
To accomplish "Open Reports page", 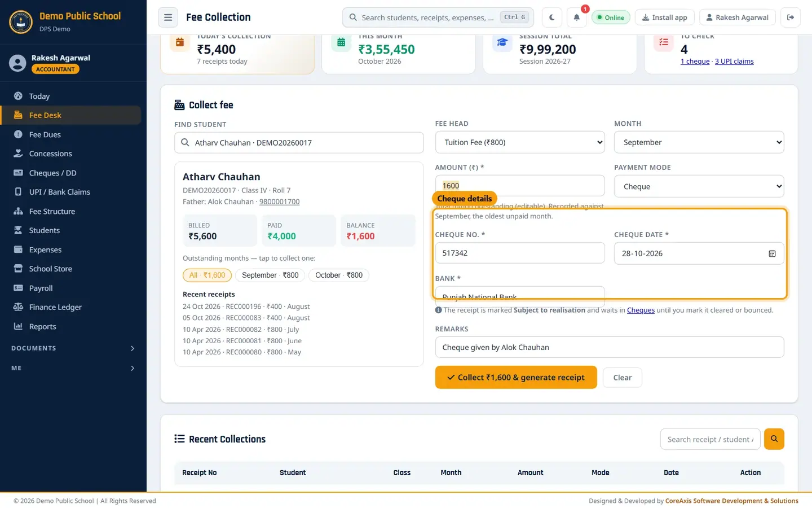I will click(70, 326).
